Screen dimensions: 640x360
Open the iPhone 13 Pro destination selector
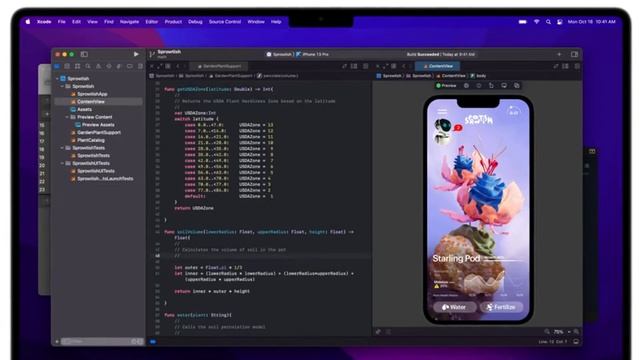[x=313, y=54]
